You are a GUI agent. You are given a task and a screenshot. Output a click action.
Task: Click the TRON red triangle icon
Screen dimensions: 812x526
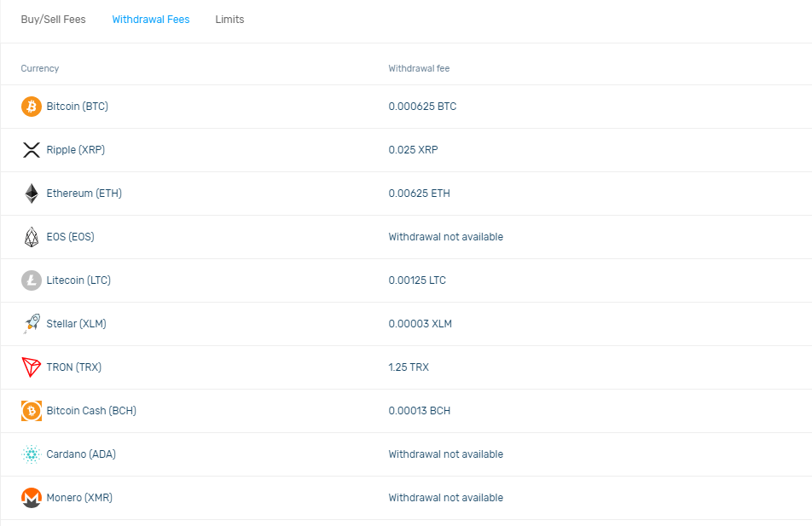tap(31, 367)
